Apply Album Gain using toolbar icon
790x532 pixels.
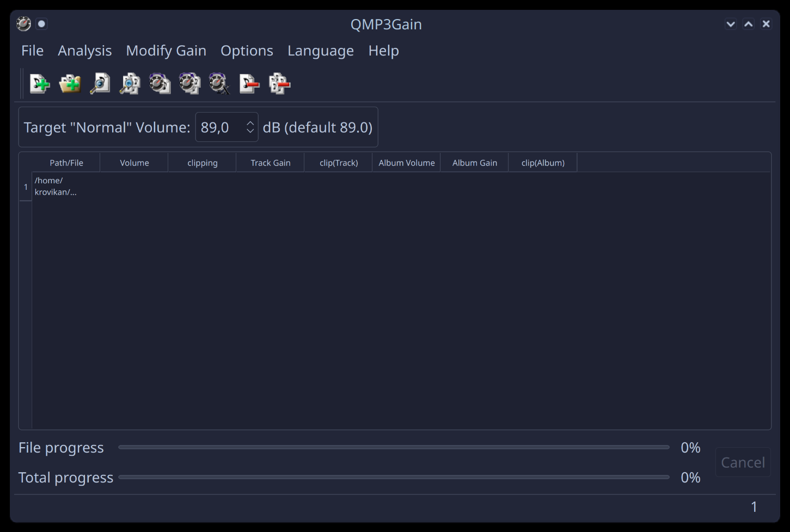coord(189,84)
